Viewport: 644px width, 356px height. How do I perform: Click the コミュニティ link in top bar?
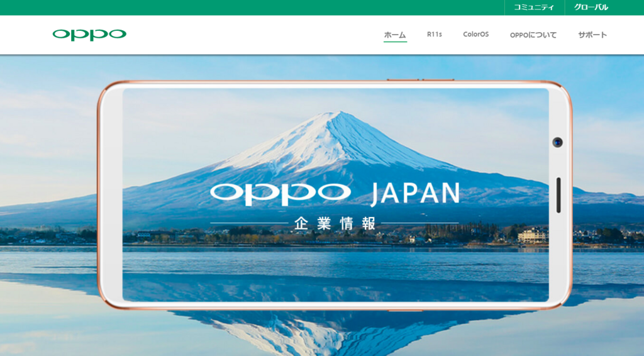click(x=534, y=8)
